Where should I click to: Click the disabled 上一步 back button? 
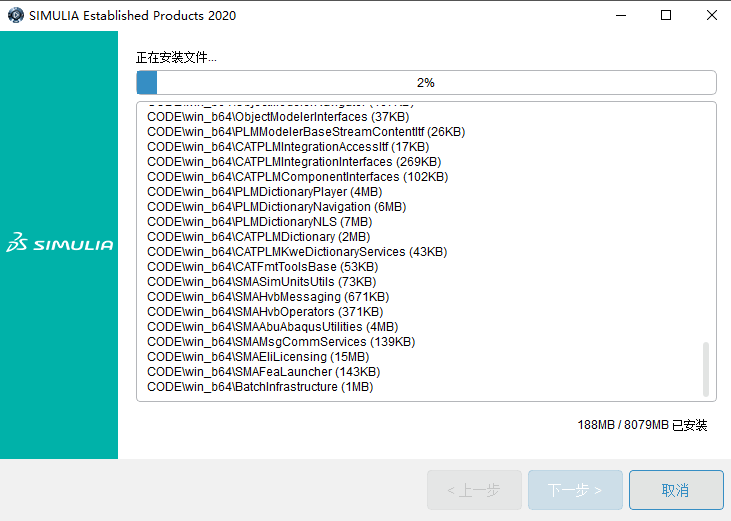pyautogui.click(x=474, y=490)
